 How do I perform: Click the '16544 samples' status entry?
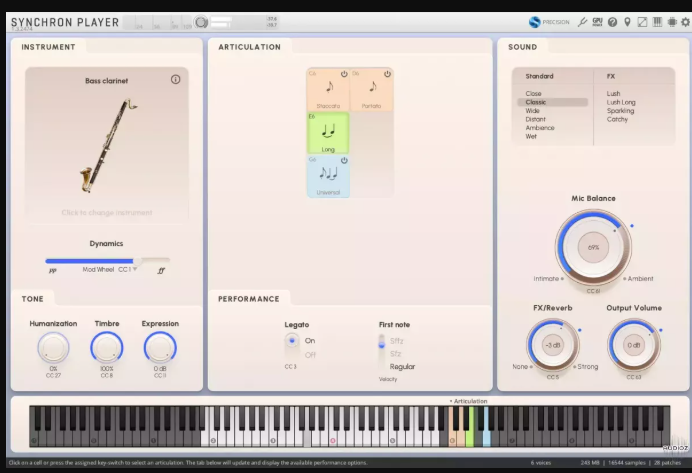pyautogui.click(x=626, y=462)
